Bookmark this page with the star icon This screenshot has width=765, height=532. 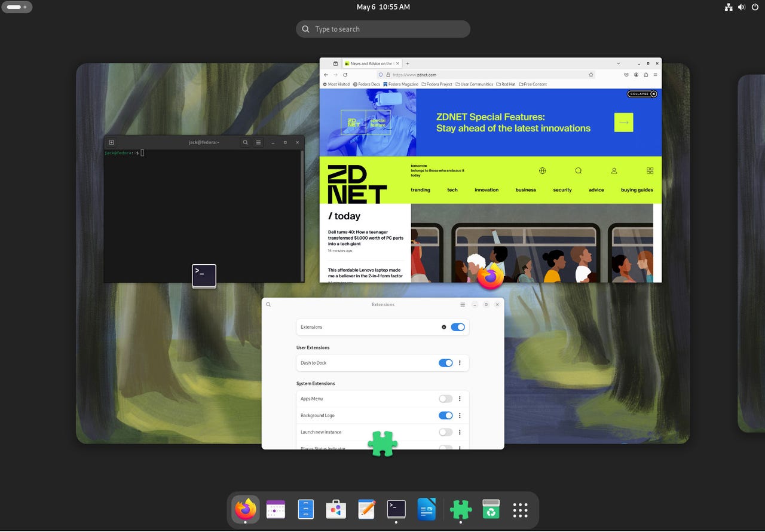tap(591, 75)
